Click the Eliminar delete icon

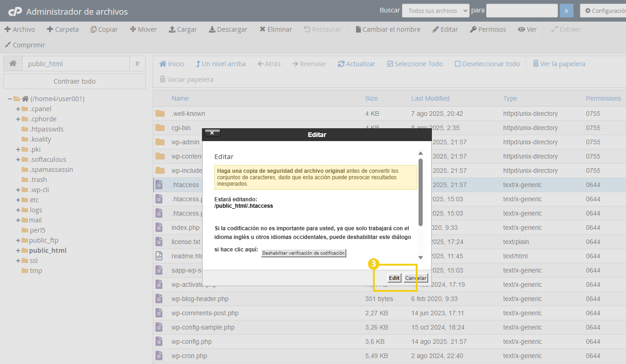276,29
